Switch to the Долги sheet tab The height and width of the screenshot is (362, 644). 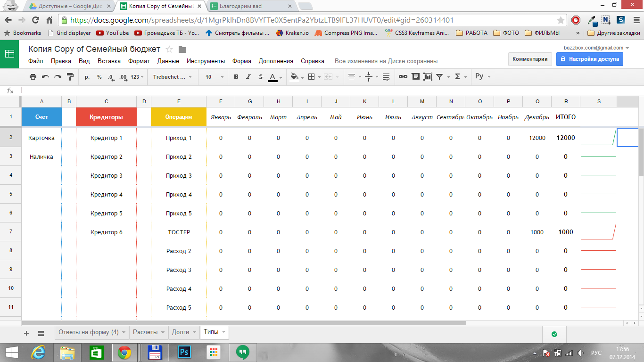(x=184, y=332)
